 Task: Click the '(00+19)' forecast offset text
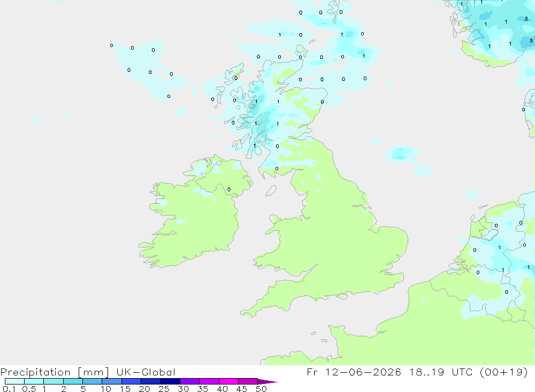[x=503, y=372]
